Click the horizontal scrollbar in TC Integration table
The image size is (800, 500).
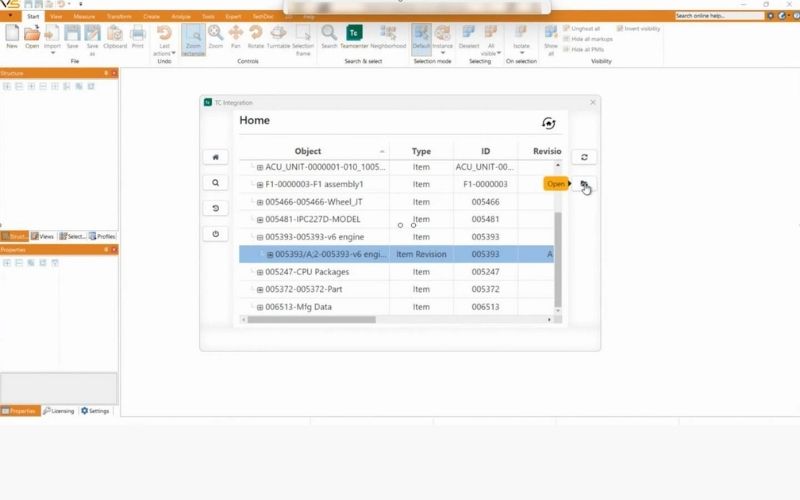311,320
